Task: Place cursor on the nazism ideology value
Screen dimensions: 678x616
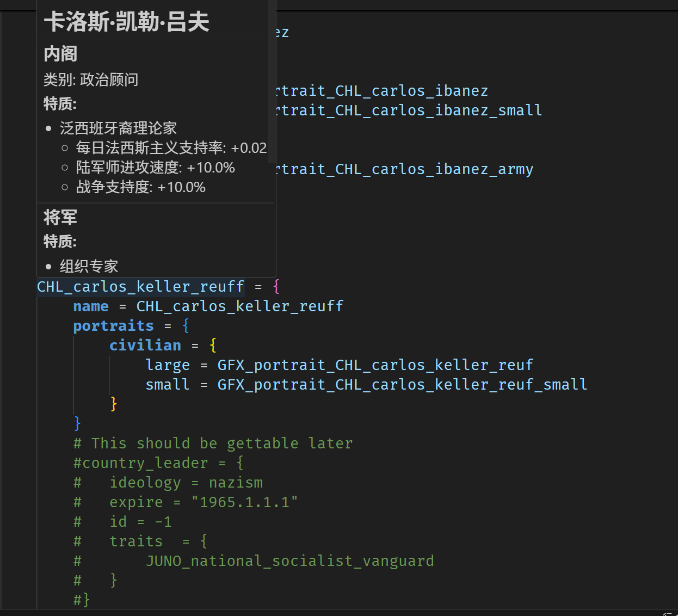Action: 236,483
